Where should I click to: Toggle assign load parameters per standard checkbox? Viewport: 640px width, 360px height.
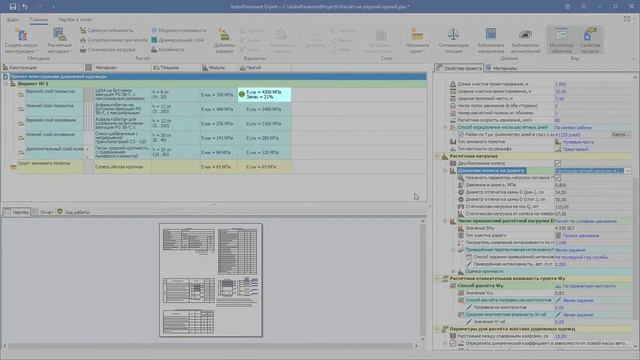point(558,178)
